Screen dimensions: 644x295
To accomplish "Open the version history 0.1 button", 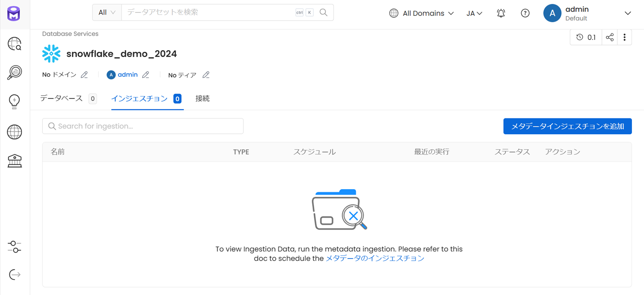I will (586, 37).
